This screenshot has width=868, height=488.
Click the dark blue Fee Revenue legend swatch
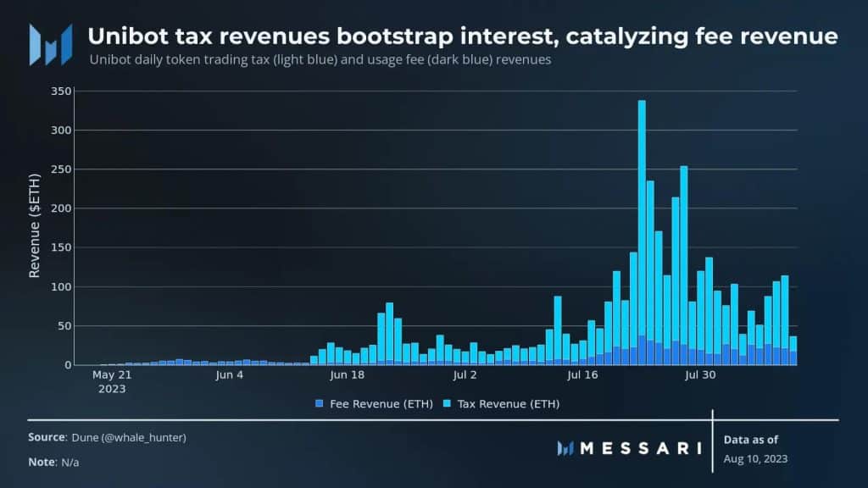tap(320, 404)
